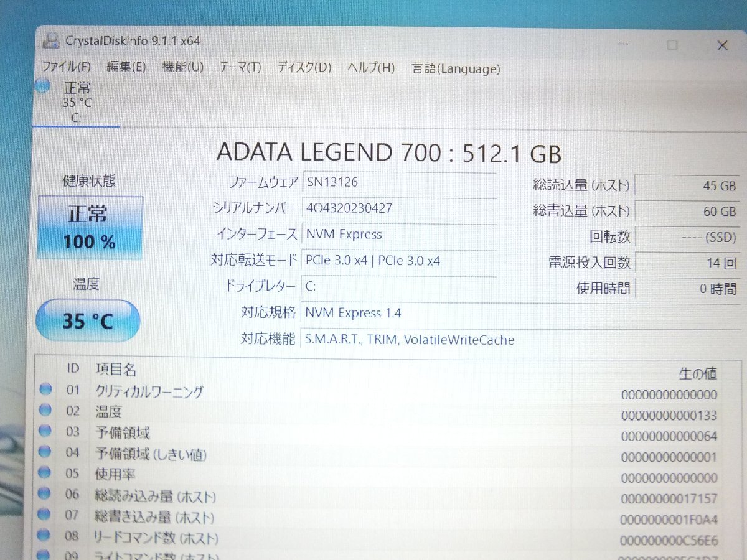Click the 使用時間 label
Image resolution: width=747 pixels, height=560 pixels.
tap(603, 288)
